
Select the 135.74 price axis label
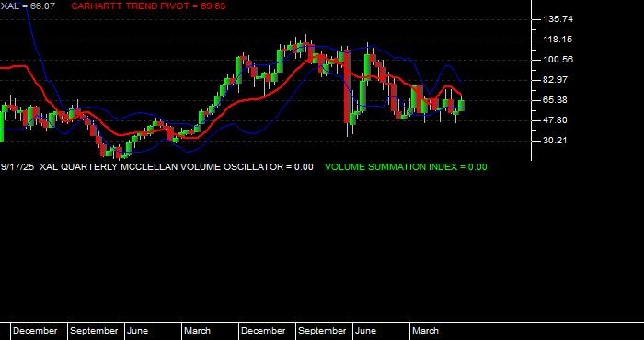(558, 19)
